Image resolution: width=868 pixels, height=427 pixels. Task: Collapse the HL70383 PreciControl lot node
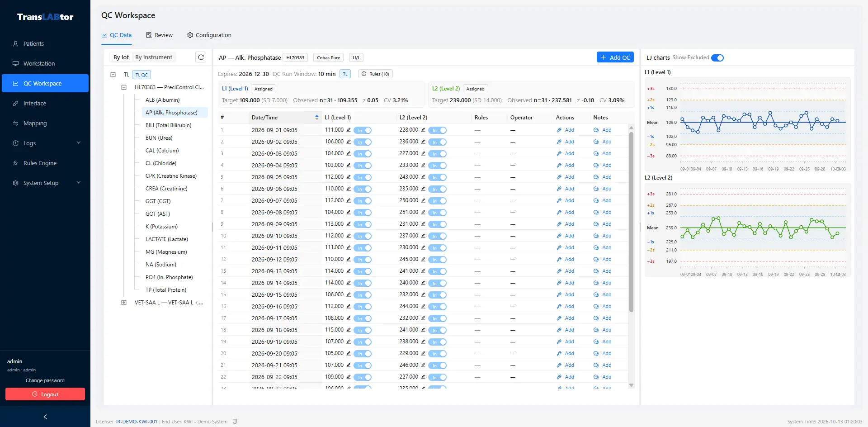pos(124,87)
